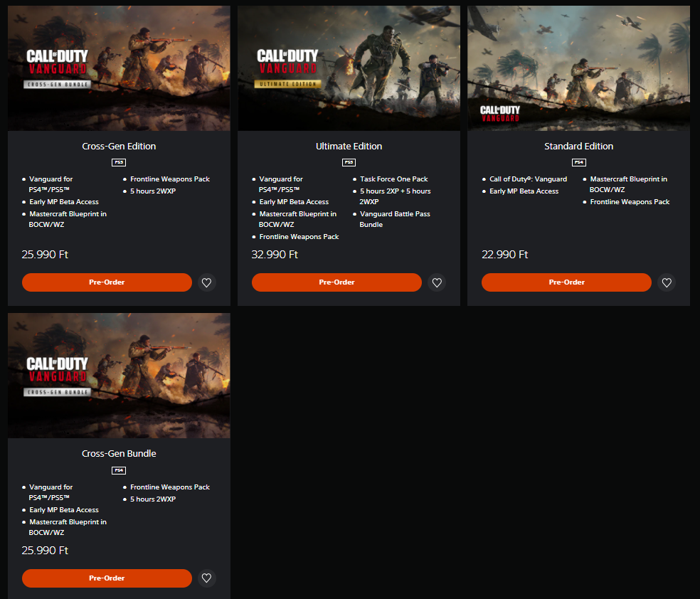Click 'Vanguard for PS4™/PS5™' in Cross-Gen Bundle
700x599 pixels.
(51, 492)
